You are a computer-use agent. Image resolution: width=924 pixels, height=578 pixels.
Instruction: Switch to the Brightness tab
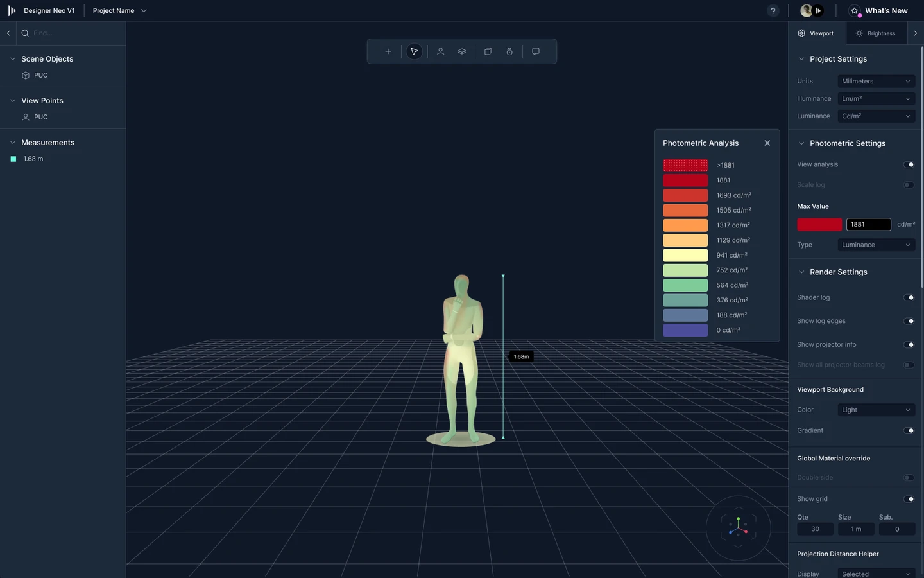tap(876, 33)
